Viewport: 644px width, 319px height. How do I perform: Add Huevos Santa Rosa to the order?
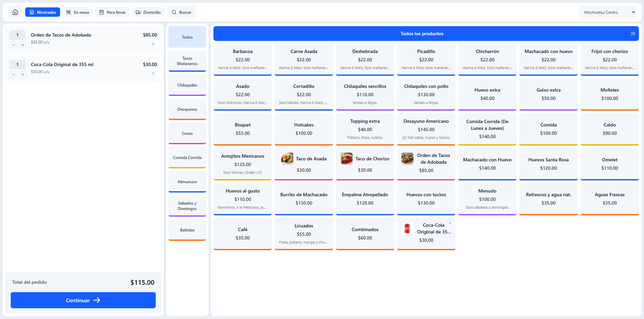click(x=548, y=164)
